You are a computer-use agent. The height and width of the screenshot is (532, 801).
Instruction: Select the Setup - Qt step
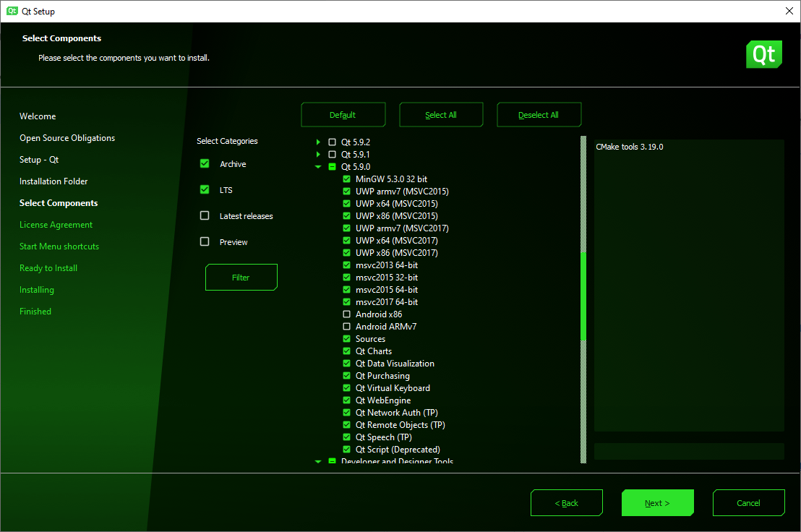pyautogui.click(x=39, y=159)
